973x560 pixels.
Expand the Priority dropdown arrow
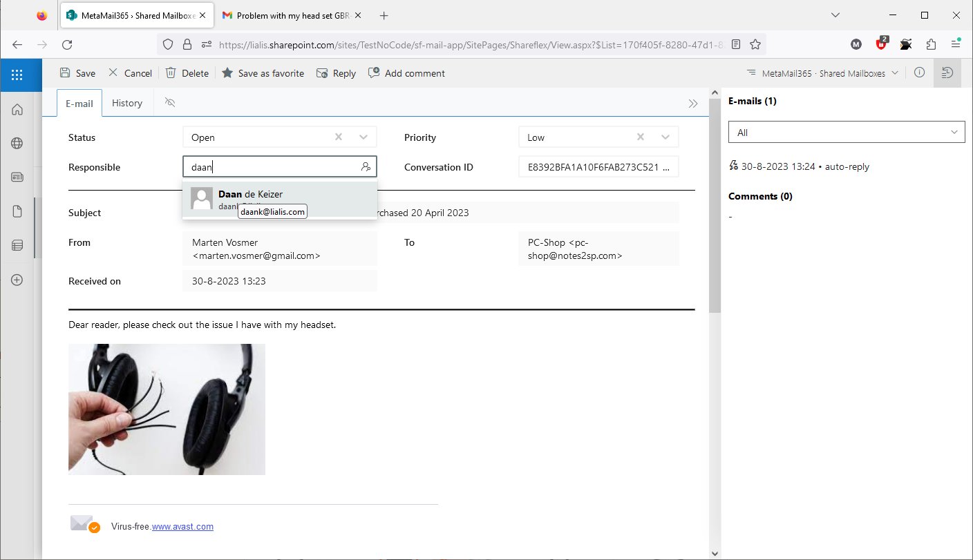665,137
